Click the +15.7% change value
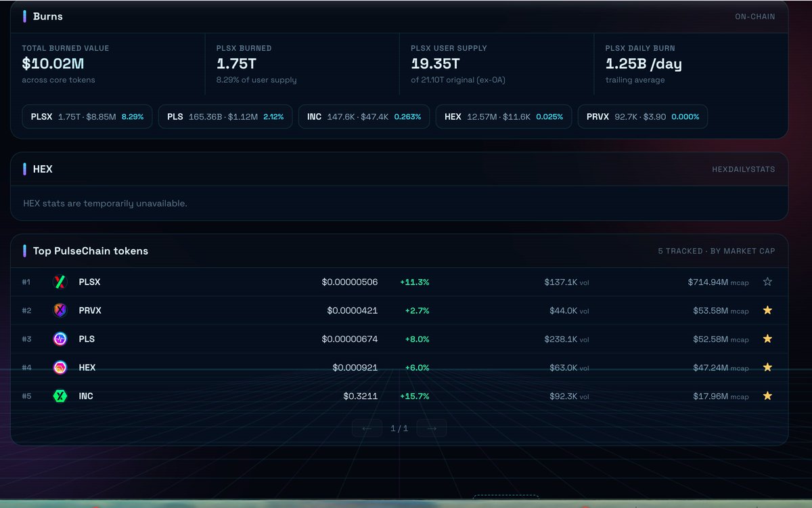This screenshot has width=812, height=508. [x=415, y=396]
